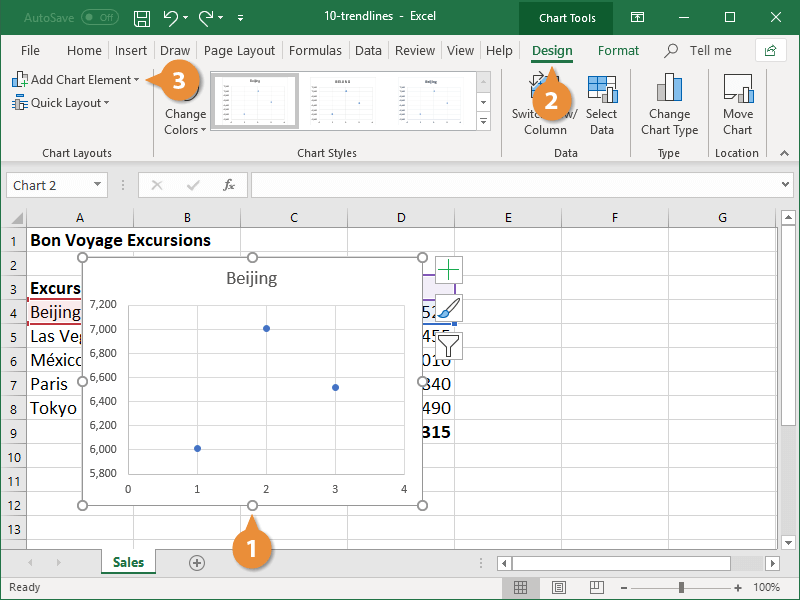
Task: Add a new sheet with plus button
Action: pyautogui.click(x=197, y=563)
